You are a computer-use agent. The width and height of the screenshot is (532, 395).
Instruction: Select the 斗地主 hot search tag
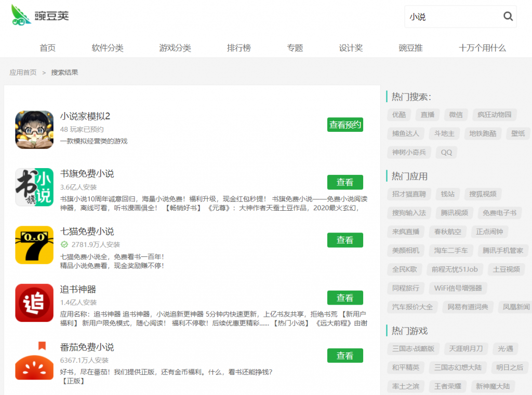tap(444, 133)
